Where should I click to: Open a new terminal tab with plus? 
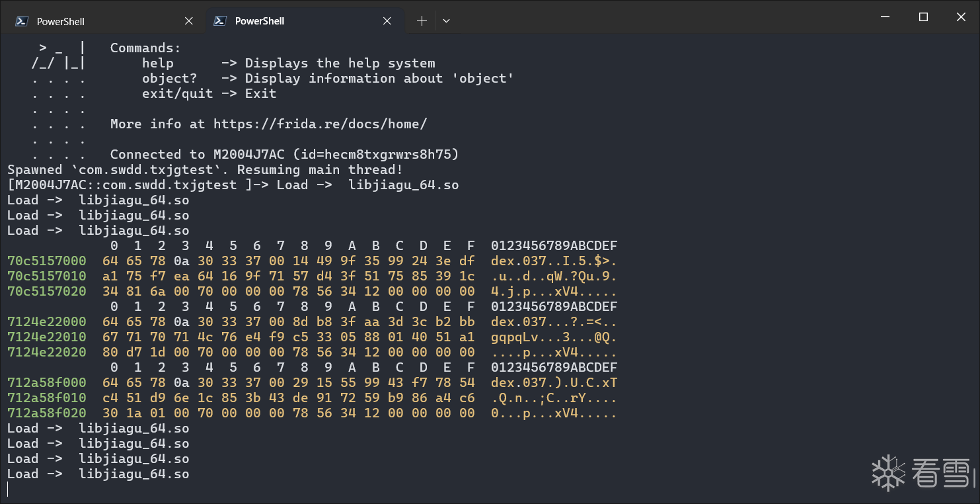point(422,21)
